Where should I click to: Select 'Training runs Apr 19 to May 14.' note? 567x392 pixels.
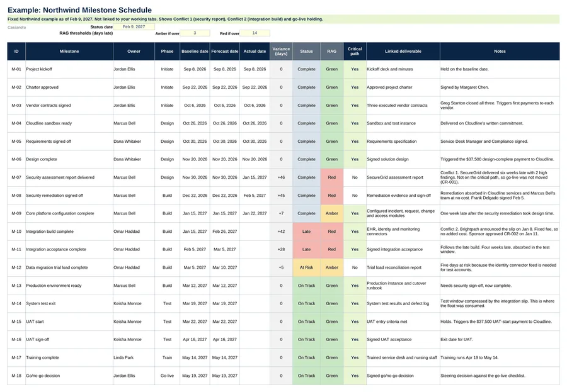tap(500, 357)
